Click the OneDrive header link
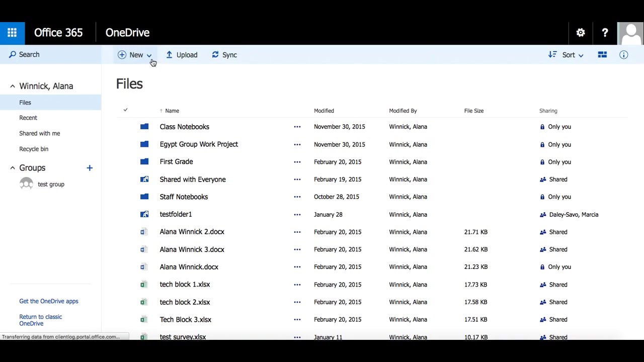The width and height of the screenshot is (644, 362). 127,33
